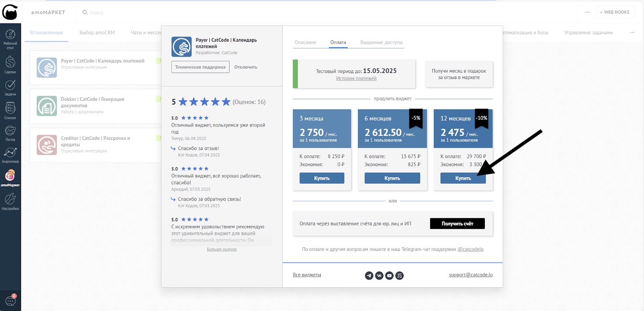Click the Техническая поддержка button
644x311 pixels.
pyautogui.click(x=200, y=67)
